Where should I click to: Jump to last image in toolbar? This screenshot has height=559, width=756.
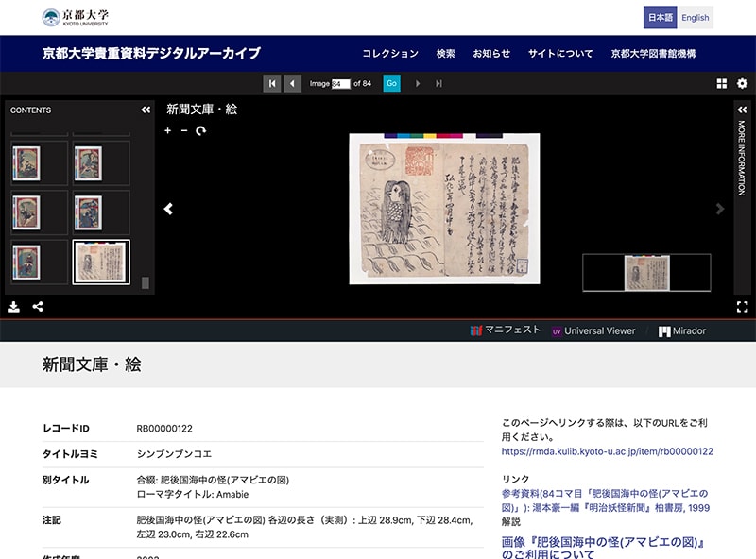coord(438,83)
